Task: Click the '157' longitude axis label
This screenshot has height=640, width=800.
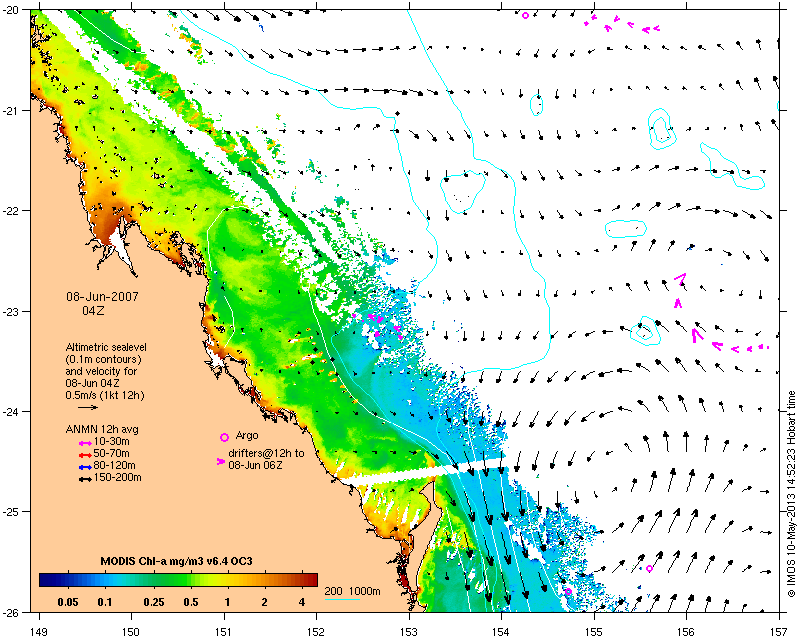Action: (779, 632)
